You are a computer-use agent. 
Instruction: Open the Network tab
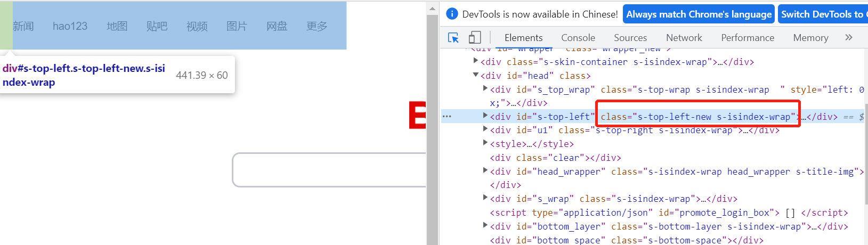click(x=684, y=38)
